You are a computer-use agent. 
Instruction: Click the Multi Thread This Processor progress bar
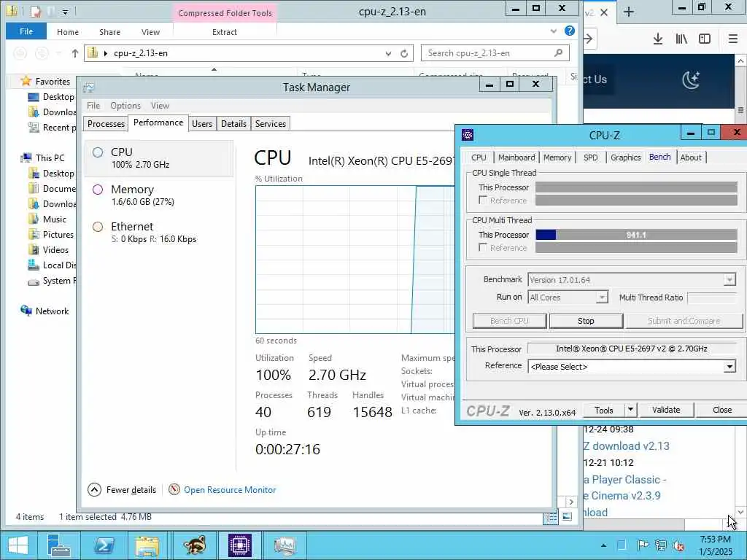(636, 235)
